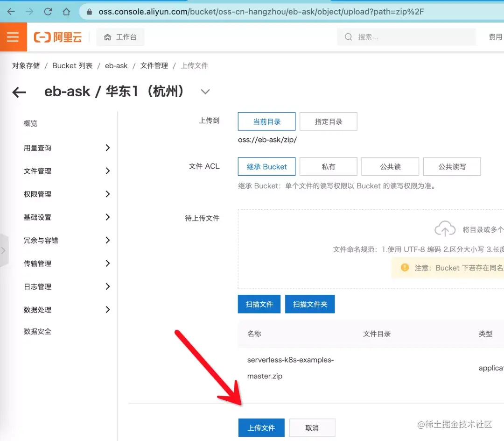
Task: Click the Aliyun logo
Action: pyautogui.click(x=58, y=37)
